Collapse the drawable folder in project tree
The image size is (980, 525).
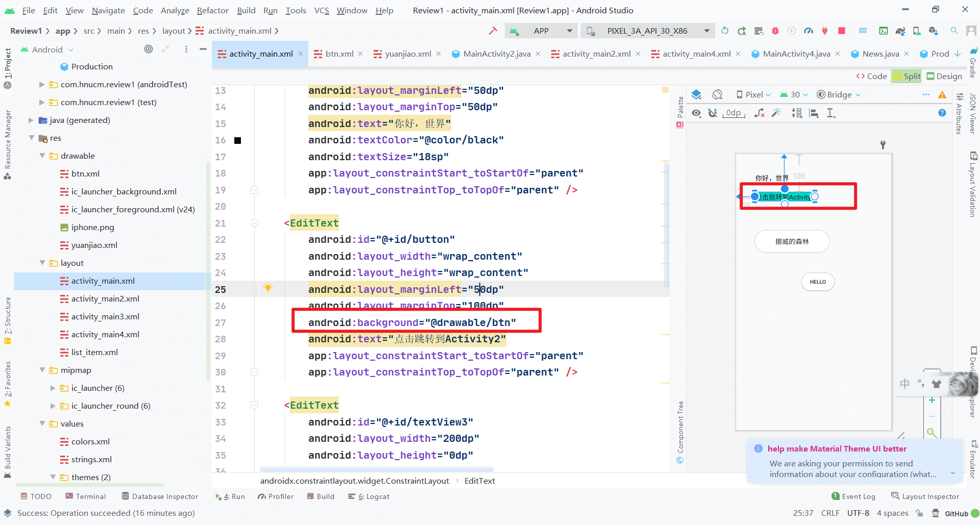point(42,156)
